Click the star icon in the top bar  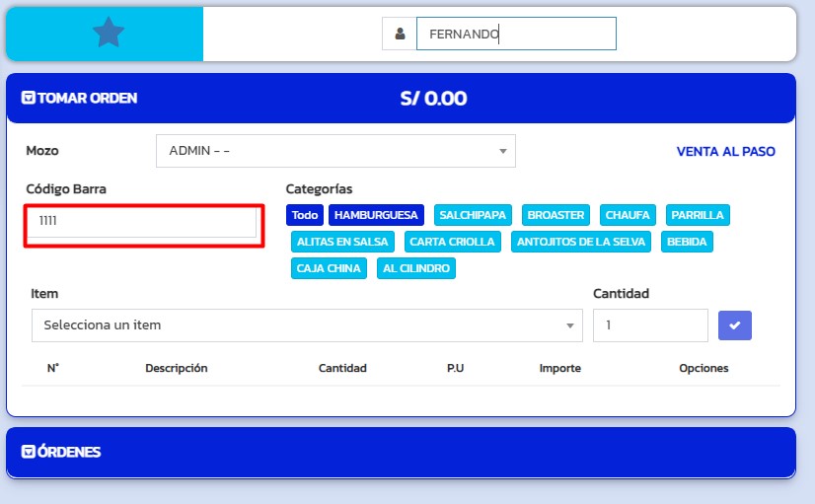pos(108,34)
